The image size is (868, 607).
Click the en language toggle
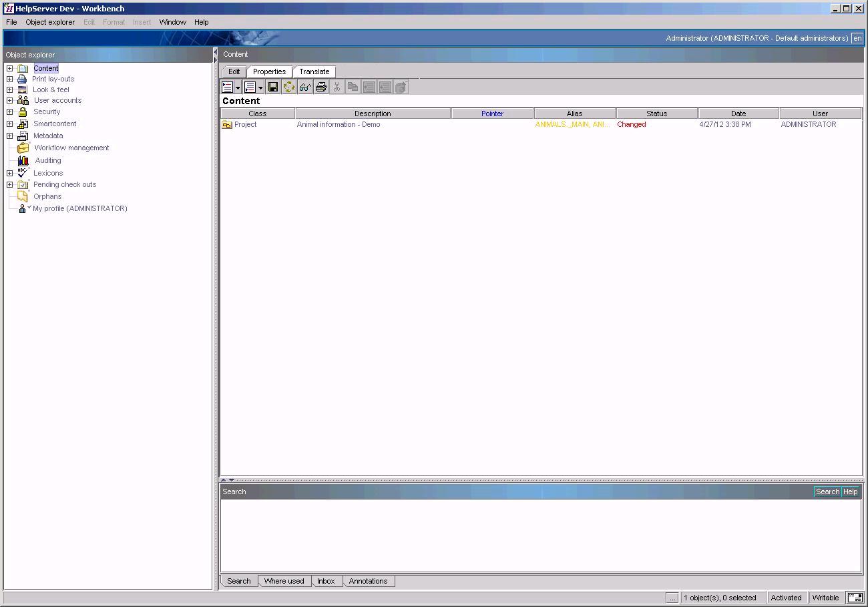(857, 38)
